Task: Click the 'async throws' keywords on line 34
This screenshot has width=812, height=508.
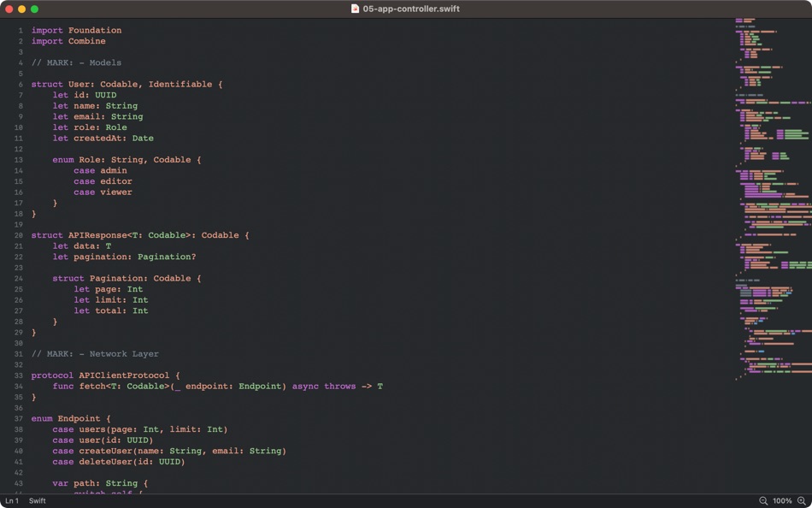Action: point(324,387)
